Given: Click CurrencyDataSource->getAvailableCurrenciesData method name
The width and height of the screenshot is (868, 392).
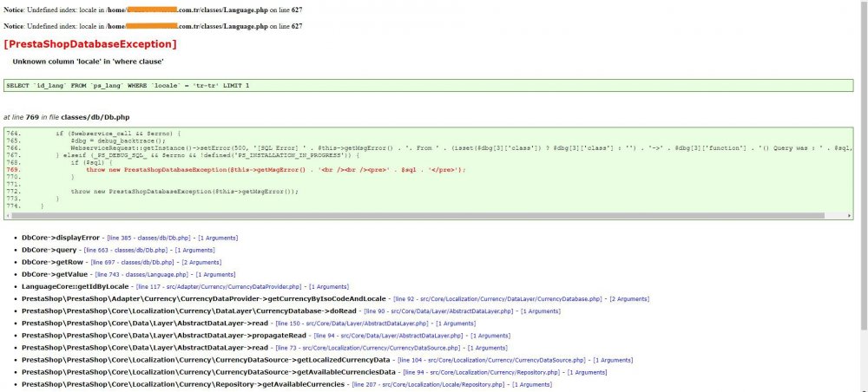Looking at the screenshot, I should tap(208, 372).
